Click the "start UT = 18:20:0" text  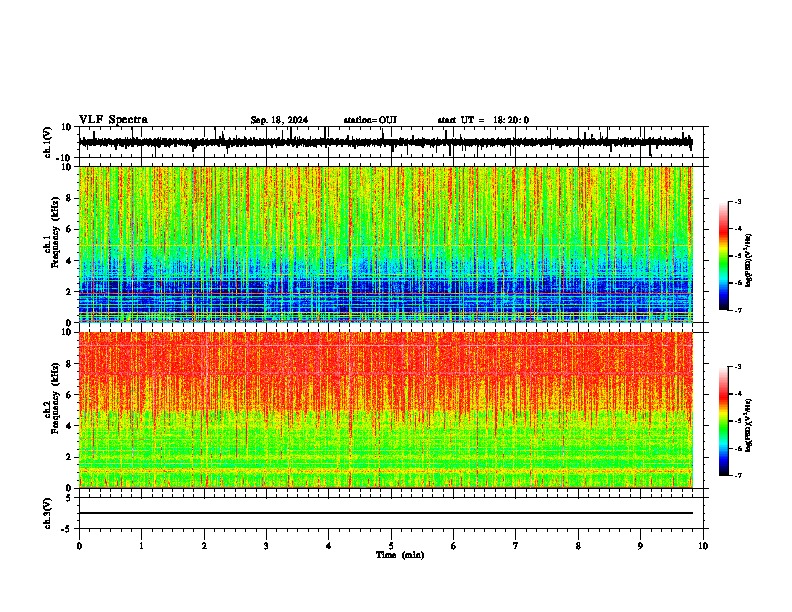pos(483,120)
